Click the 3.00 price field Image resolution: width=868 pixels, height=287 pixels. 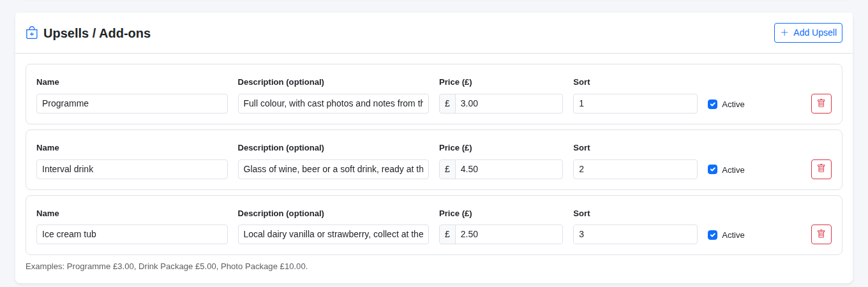tap(509, 103)
